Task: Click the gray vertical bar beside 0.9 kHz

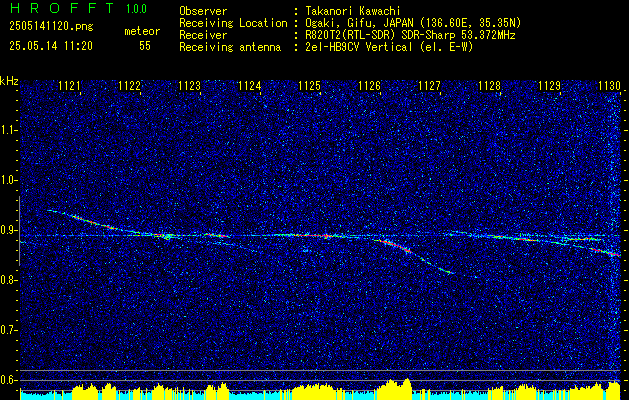Action: [x=20, y=231]
